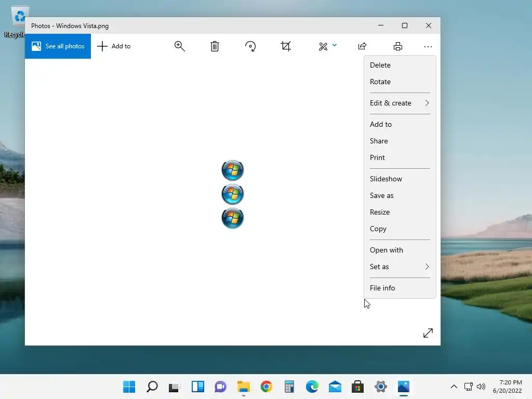Select the Crop tool icon
Viewport: 532px width, 399px height.
pyautogui.click(x=286, y=46)
